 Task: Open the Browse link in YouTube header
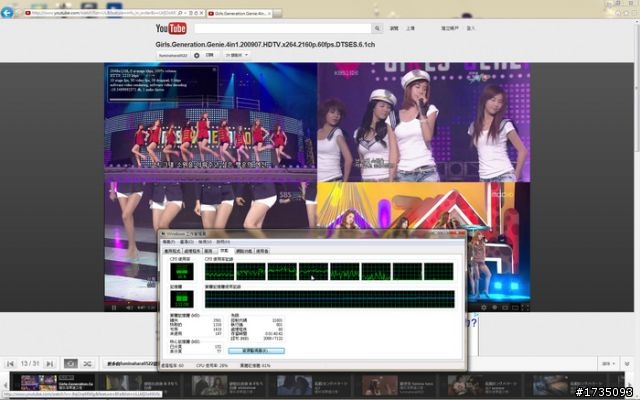[394, 28]
